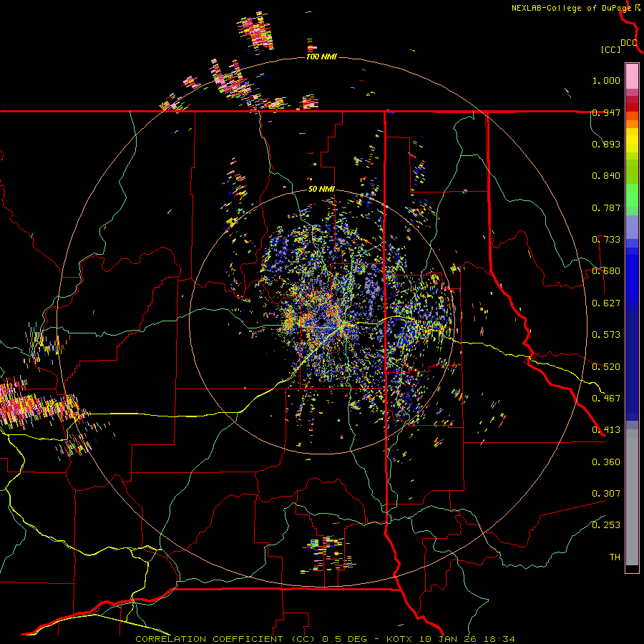Image resolution: width=644 pixels, height=644 pixels.
Task: Click the DCC label above the legend
Action: point(629,43)
